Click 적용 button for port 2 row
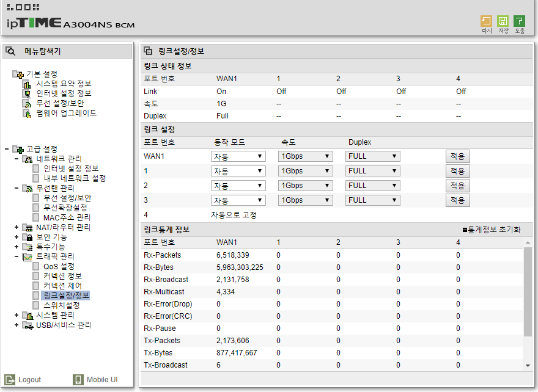Screen dimensions: 538x392 click(458, 186)
